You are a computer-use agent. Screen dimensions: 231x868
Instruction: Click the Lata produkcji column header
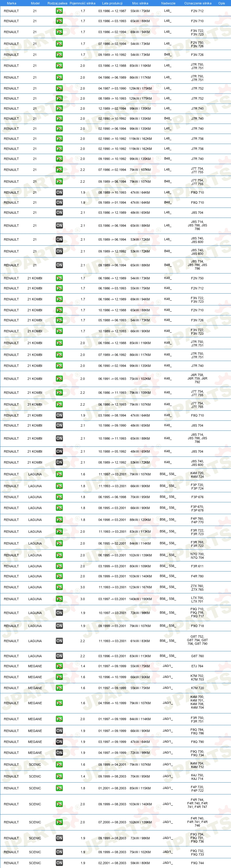tap(112, 3)
